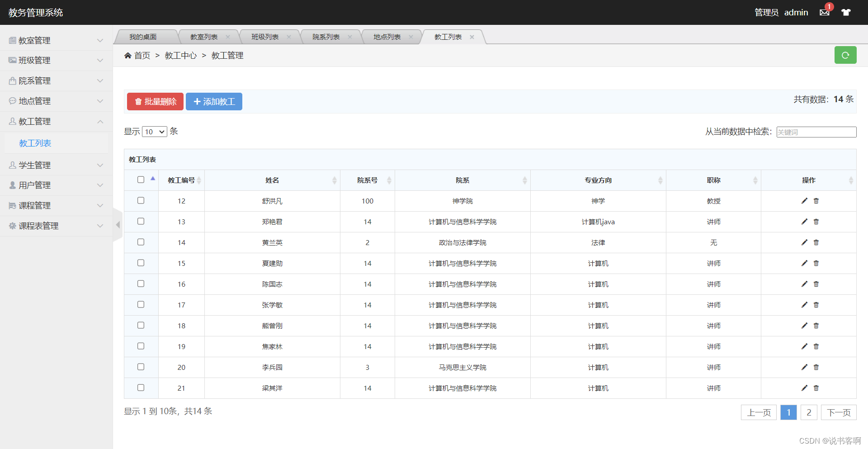868x449 pixels.
Task: Collapse the 教工管理 sidebar menu
Action: pyautogui.click(x=56, y=121)
